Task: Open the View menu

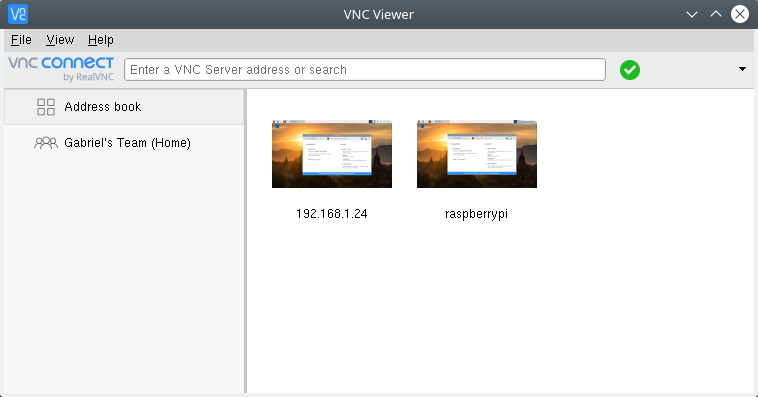Action: click(x=60, y=40)
